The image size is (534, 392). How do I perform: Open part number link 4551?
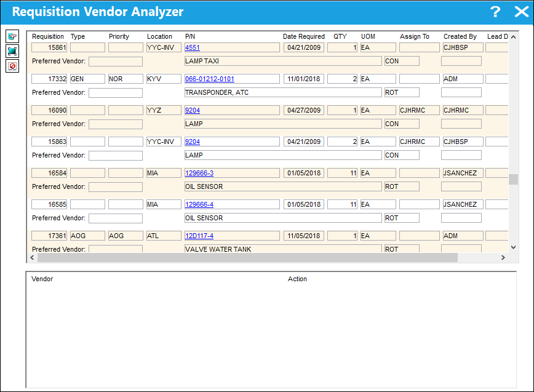[193, 47]
